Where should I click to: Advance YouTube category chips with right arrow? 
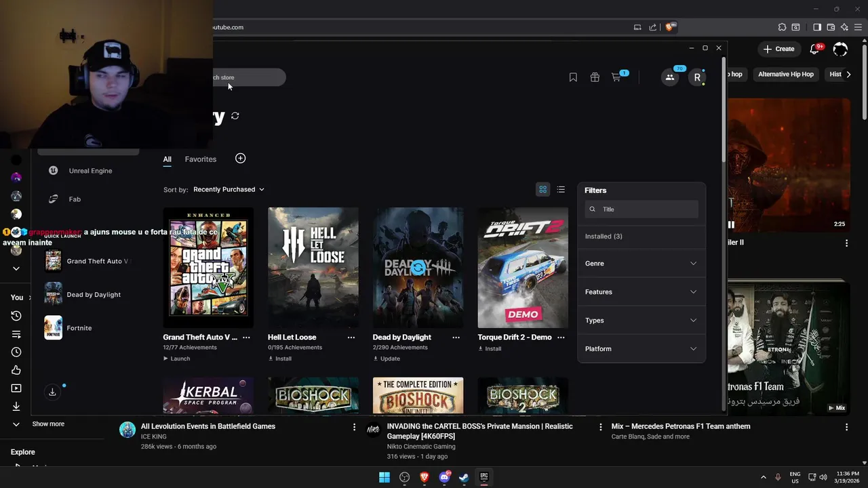(x=848, y=75)
